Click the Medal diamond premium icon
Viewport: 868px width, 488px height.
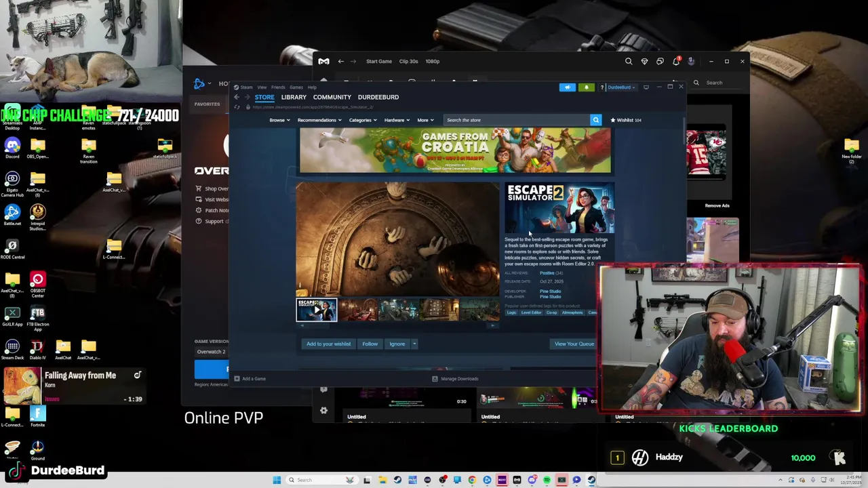(x=644, y=61)
